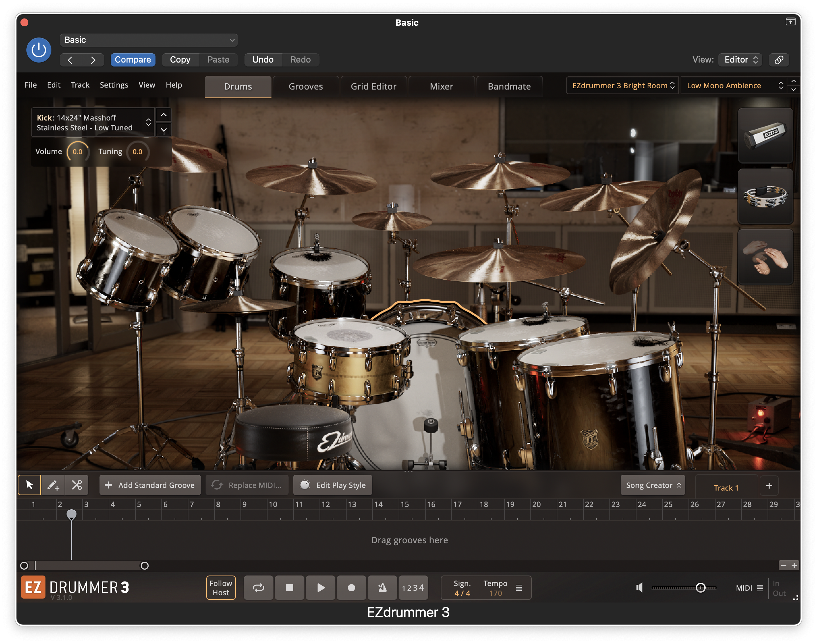
Task: Open the Track menu
Action: point(80,85)
